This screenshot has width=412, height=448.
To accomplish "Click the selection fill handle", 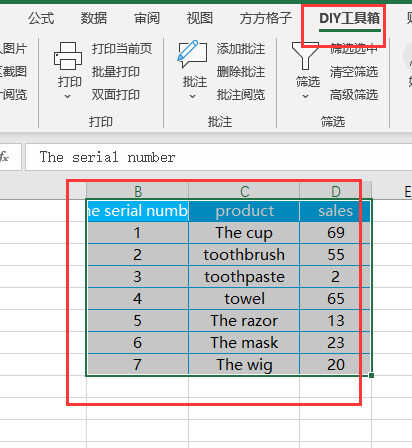I will 372,376.
